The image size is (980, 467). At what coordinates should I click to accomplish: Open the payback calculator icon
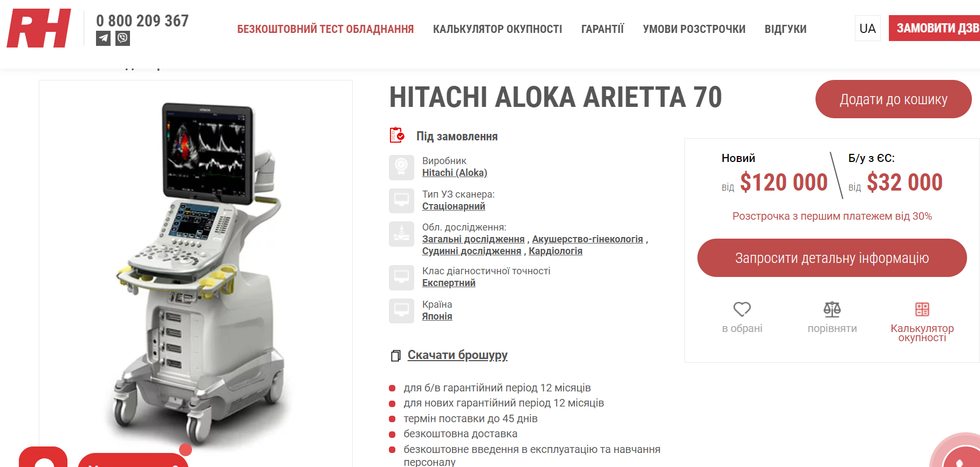(x=922, y=309)
